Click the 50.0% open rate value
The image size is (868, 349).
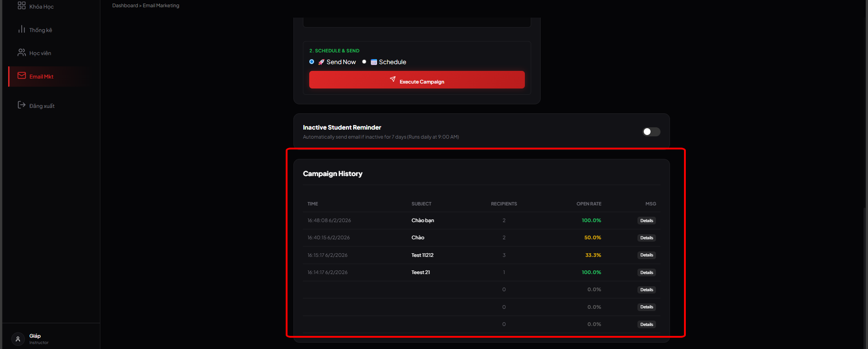[x=592, y=237]
